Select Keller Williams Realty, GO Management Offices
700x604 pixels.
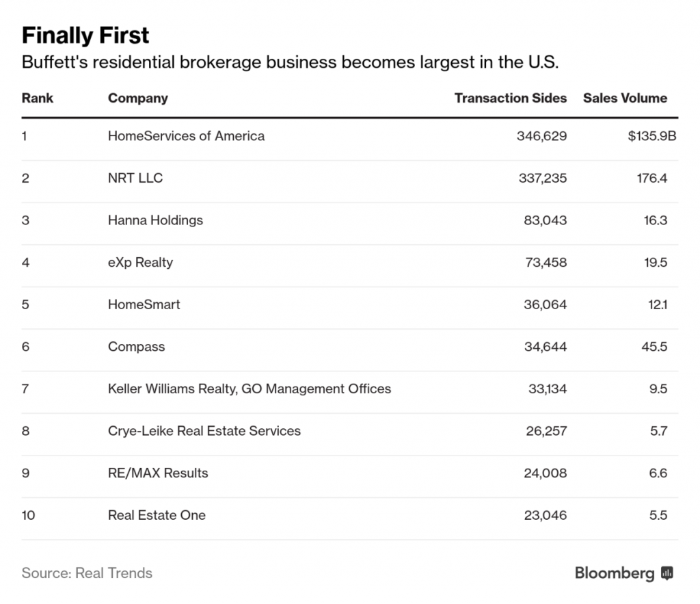point(250,389)
